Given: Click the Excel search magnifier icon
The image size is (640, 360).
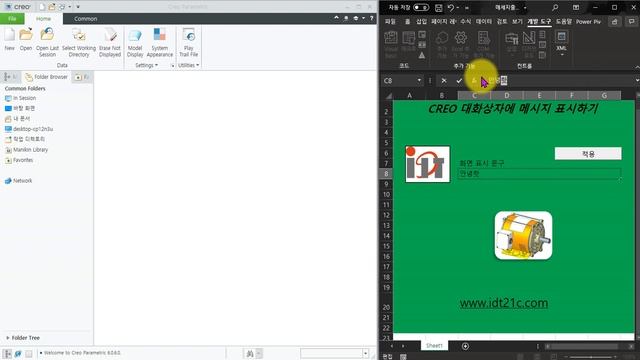Looking at the screenshot, I should [x=555, y=8].
